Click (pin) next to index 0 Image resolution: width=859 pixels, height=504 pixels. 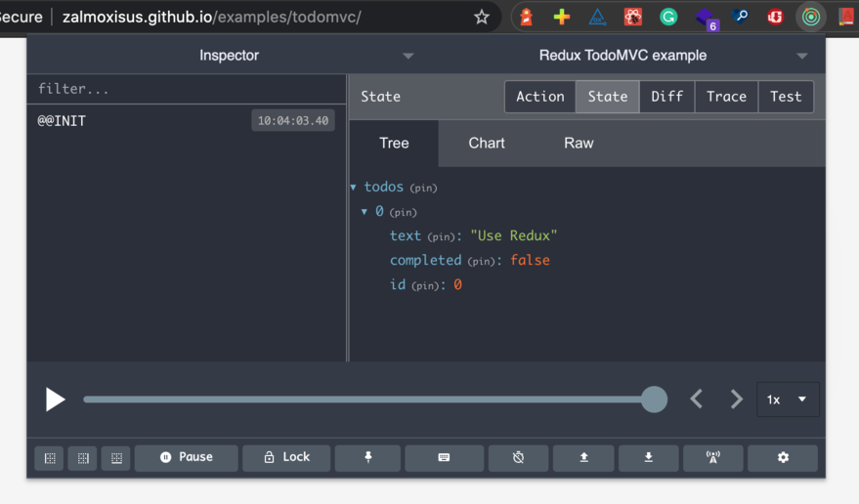[x=404, y=212]
